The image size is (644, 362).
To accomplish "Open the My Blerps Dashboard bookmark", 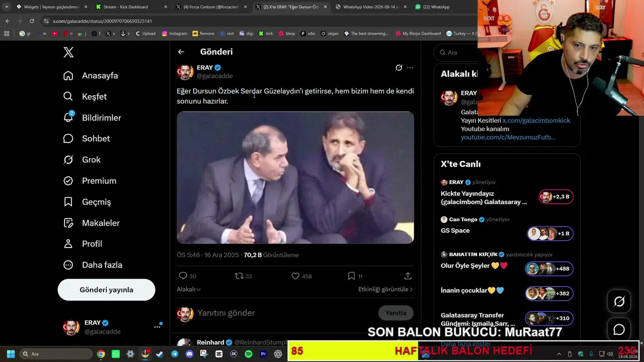I will (418, 34).
